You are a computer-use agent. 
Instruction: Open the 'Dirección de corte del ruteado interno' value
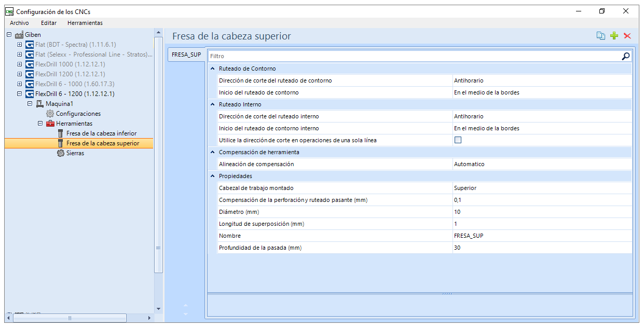542,116
